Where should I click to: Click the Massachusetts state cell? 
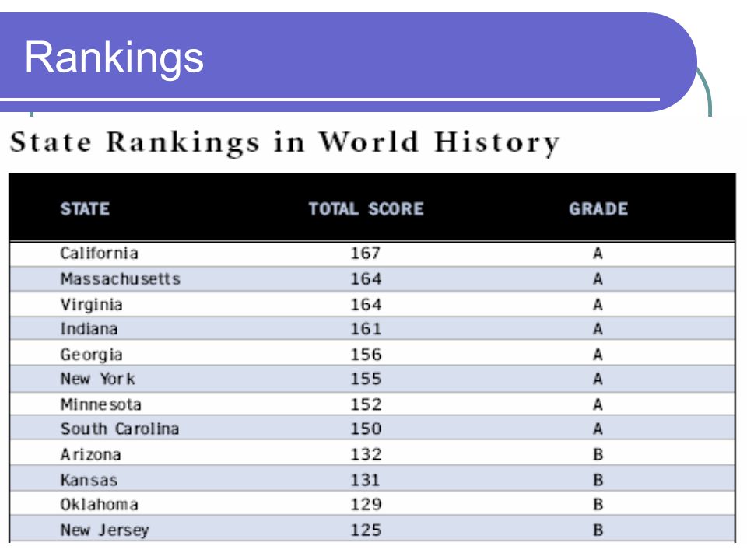coord(121,279)
